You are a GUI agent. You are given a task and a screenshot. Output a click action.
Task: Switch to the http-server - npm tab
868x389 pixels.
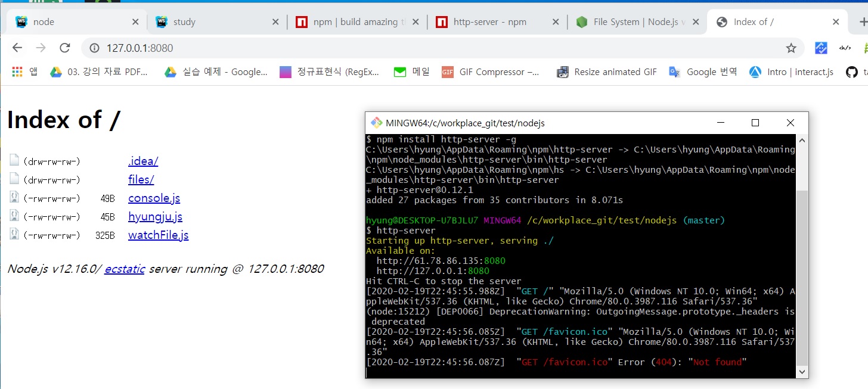[x=489, y=22]
